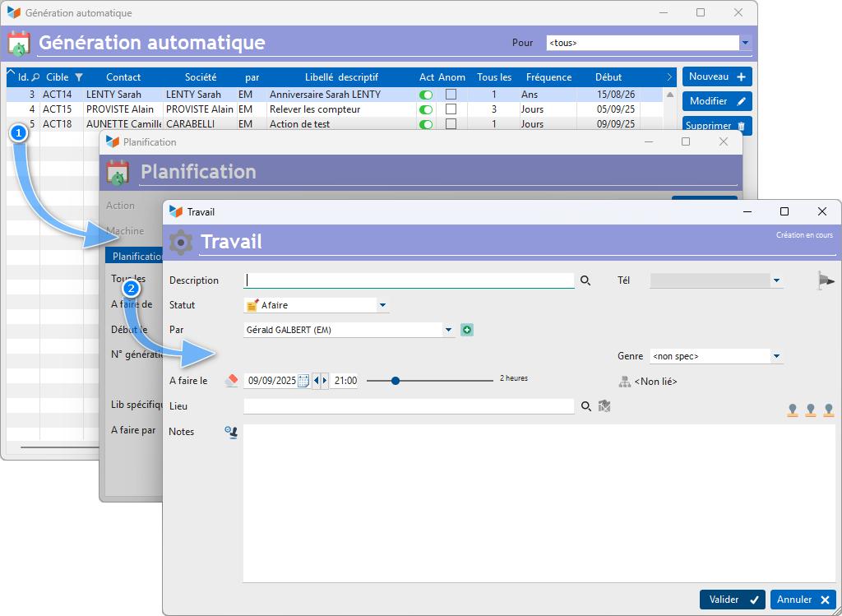The image size is (842, 616).
Task: Click the map icon next to Lieu
Action: (x=604, y=405)
